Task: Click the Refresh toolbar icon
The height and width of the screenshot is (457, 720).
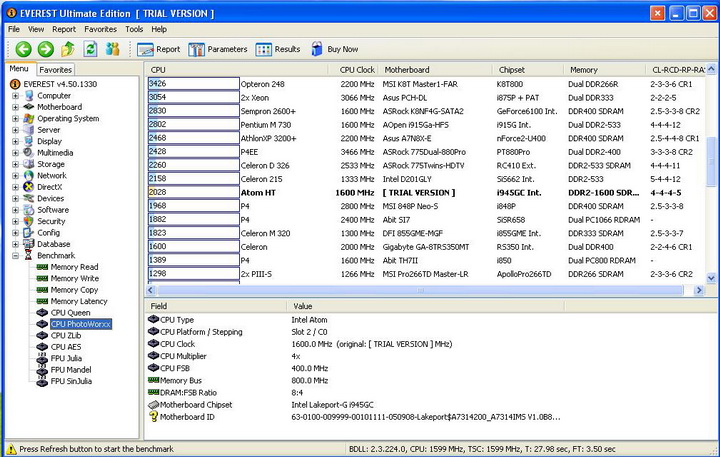Action: pyautogui.click(x=90, y=49)
